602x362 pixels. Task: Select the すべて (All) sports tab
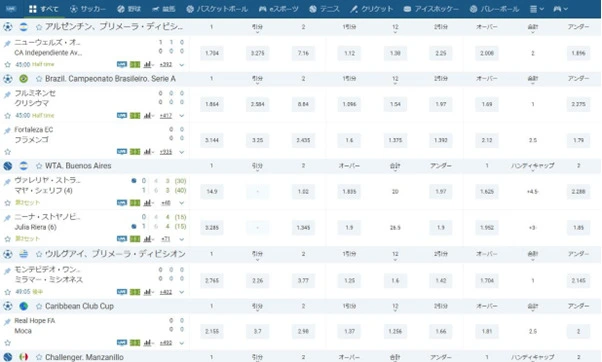(x=43, y=9)
